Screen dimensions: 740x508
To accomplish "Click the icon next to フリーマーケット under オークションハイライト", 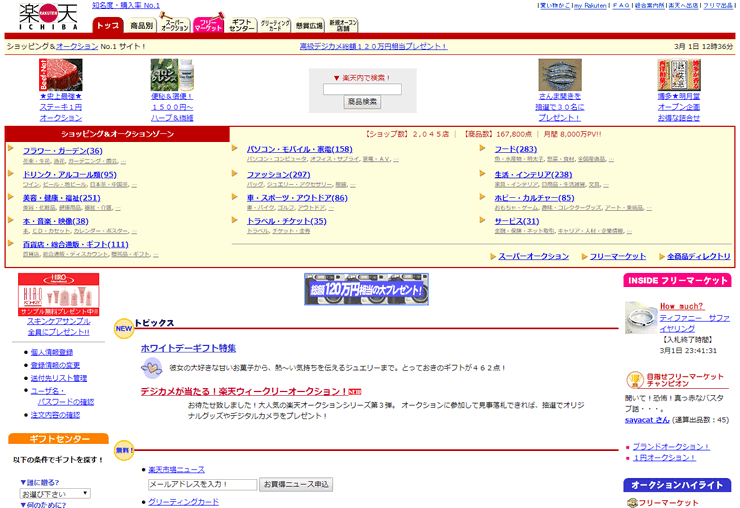I will click(632, 503).
